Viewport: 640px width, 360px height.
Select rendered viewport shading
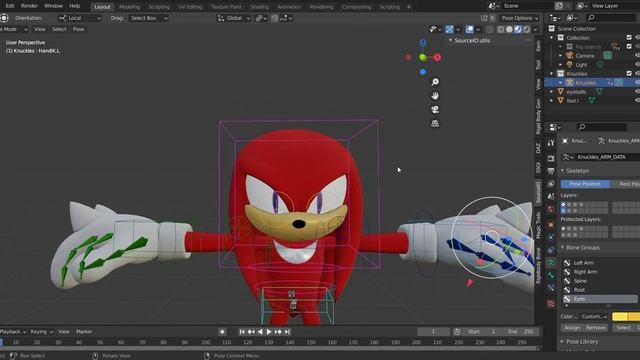tap(527, 29)
